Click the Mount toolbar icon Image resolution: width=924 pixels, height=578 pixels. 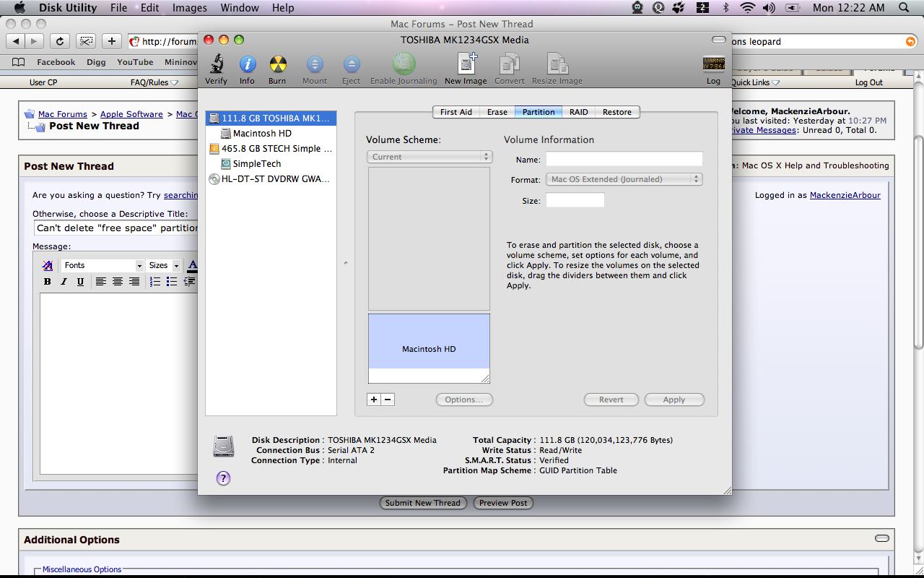click(x=314, y=64)
